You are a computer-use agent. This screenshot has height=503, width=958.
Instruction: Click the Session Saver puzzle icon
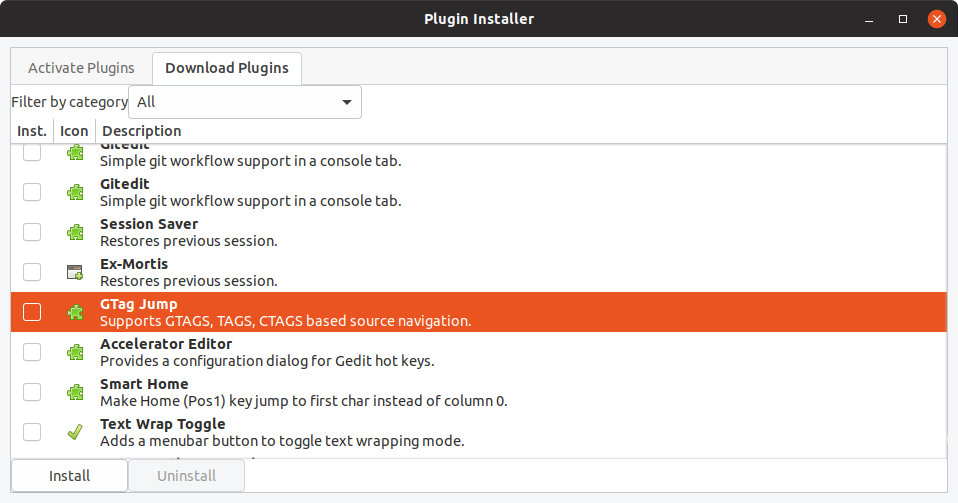(x=74, y=232)
